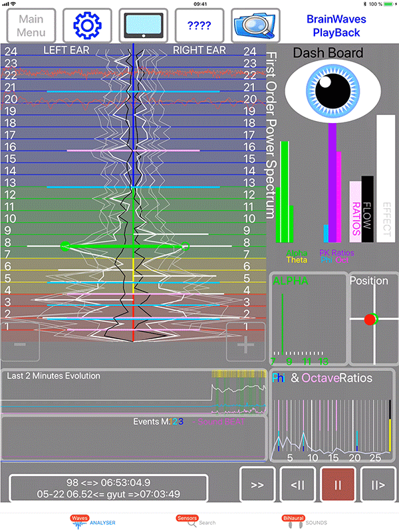Tap the black FLOW bar

coord(368,209)
